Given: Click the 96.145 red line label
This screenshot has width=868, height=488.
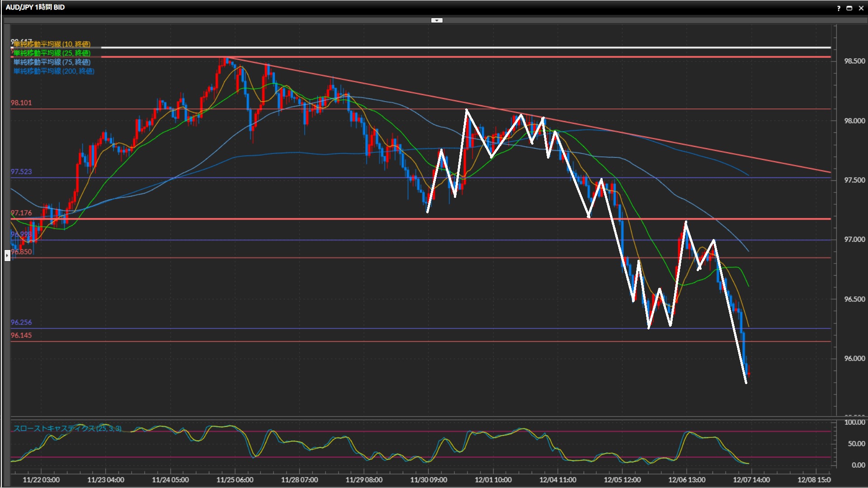Looking at the screenshot, I should (x=21, y=335).
